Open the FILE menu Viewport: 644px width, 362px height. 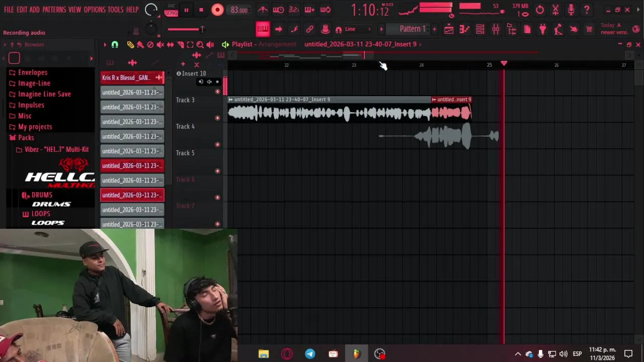[9, 10]
